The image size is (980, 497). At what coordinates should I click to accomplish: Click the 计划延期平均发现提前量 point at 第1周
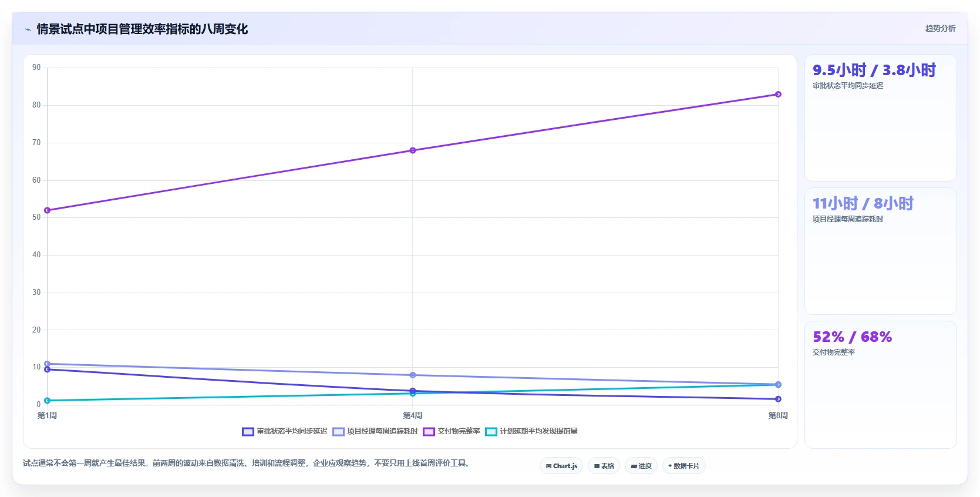[x=48, y=401]
